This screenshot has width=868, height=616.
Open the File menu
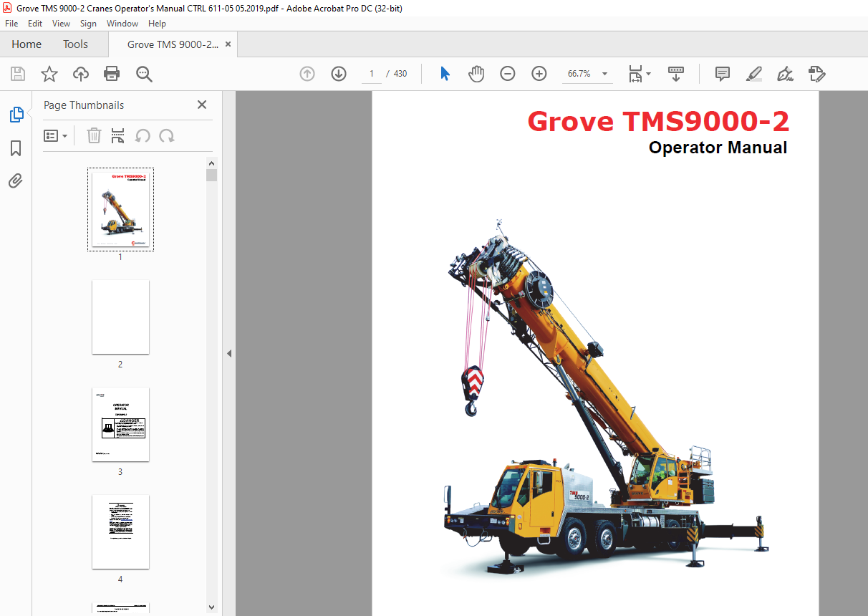(11, 24)
